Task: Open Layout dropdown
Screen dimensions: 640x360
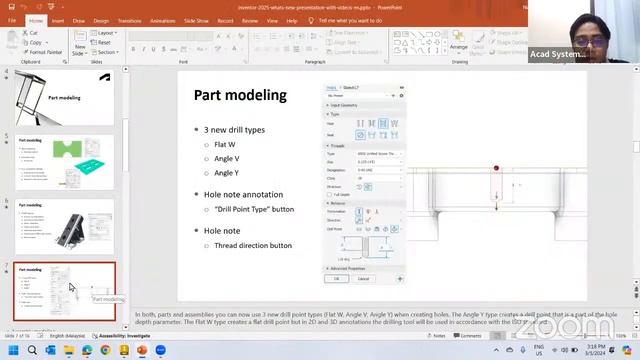Action: (x=104, y=33)
